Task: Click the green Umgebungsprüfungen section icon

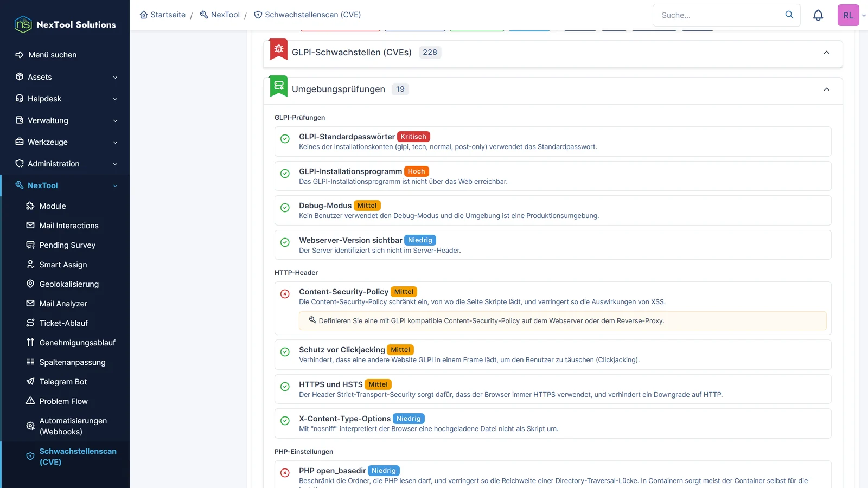Action: (x=279, y=86)
